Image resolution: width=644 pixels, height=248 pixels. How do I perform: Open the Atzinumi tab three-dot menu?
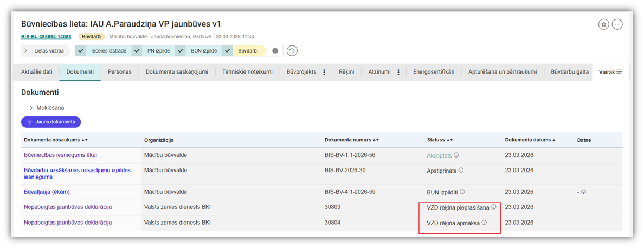tap(398, 72)
